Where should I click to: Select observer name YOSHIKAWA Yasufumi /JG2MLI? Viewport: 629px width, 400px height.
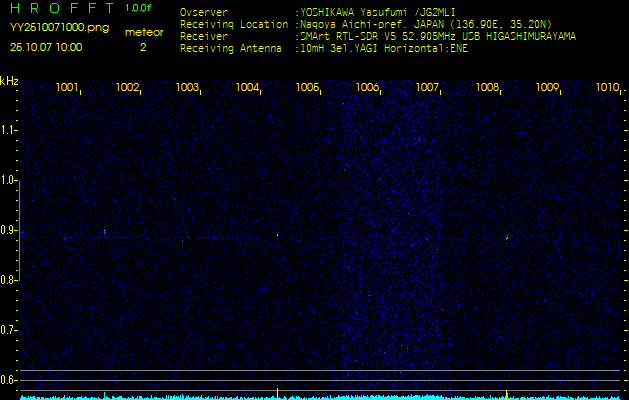click(x=377, y=13)
